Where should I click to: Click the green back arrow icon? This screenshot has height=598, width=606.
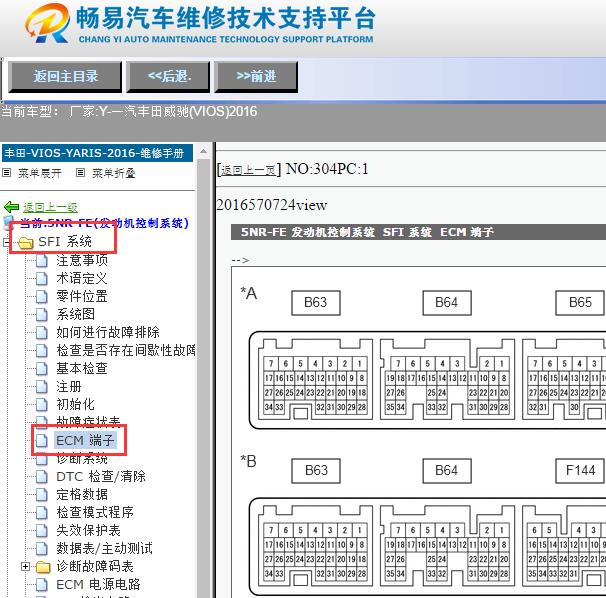pos(12,207)
